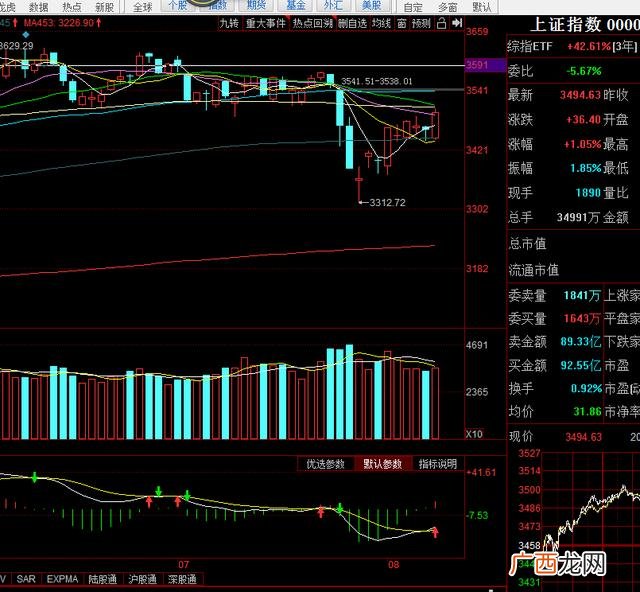Click +42.61%[3年] value
The width and height of the screenshot is (640, 592).
tap(602, 47)
